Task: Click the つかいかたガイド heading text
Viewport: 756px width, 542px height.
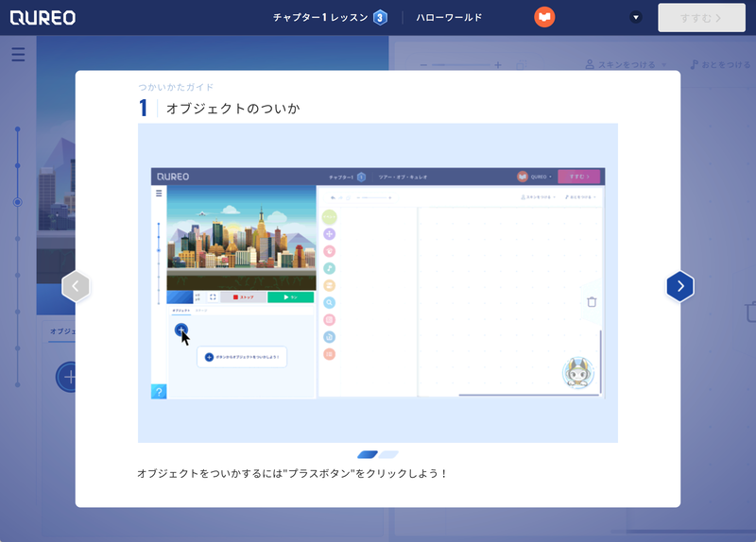Action: coord(176,87)
